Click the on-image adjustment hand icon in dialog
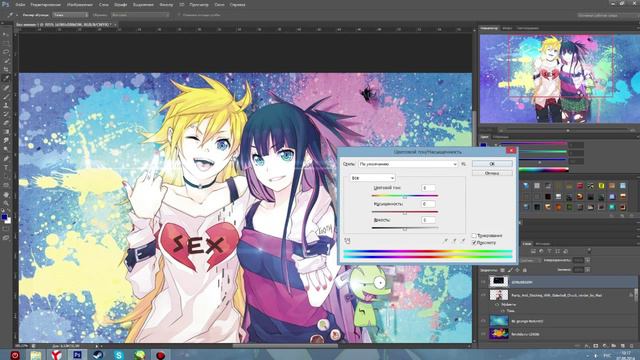640x360 pixels. point(347,241)
